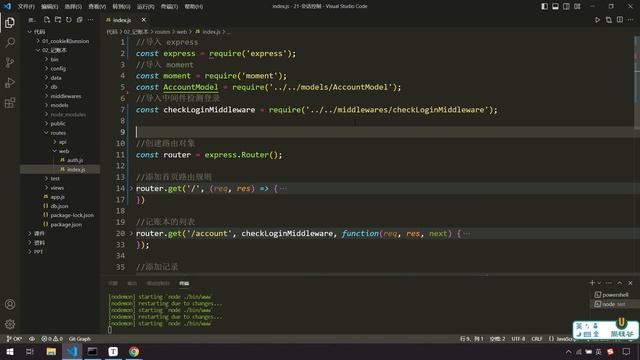Toggle the primary sidebar layout button
The image size is (640, 360).
coord(544,7)
